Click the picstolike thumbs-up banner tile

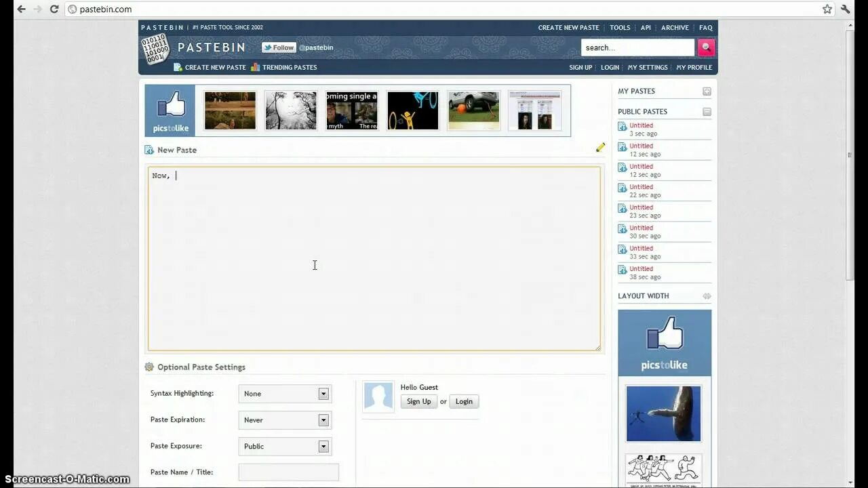[x=170, y=110]
